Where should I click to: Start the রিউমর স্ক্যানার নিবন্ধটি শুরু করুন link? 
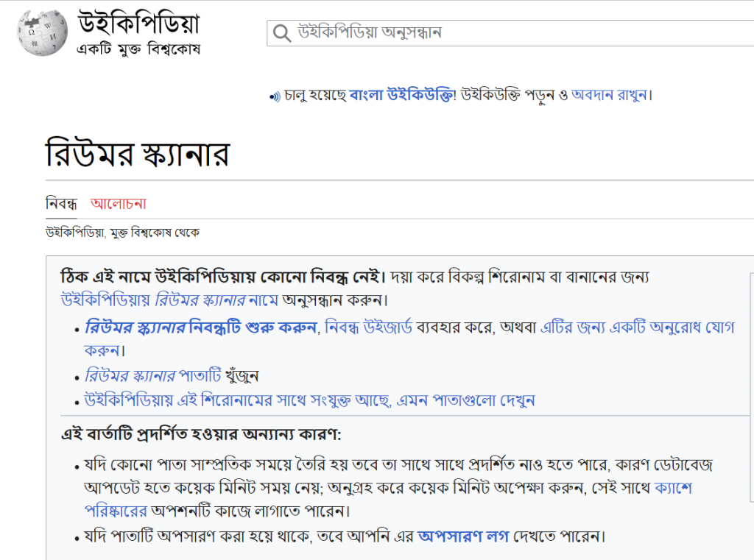200,327
